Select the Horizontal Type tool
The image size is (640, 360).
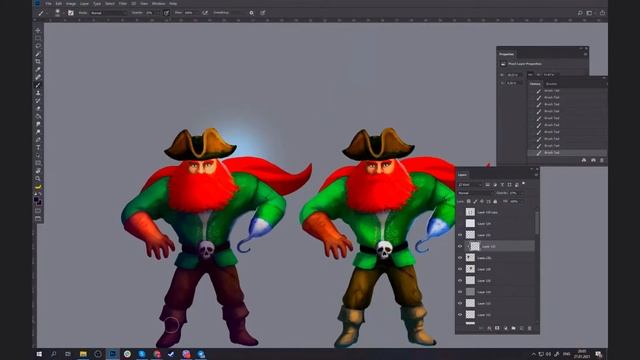click(x=38, y=147)
